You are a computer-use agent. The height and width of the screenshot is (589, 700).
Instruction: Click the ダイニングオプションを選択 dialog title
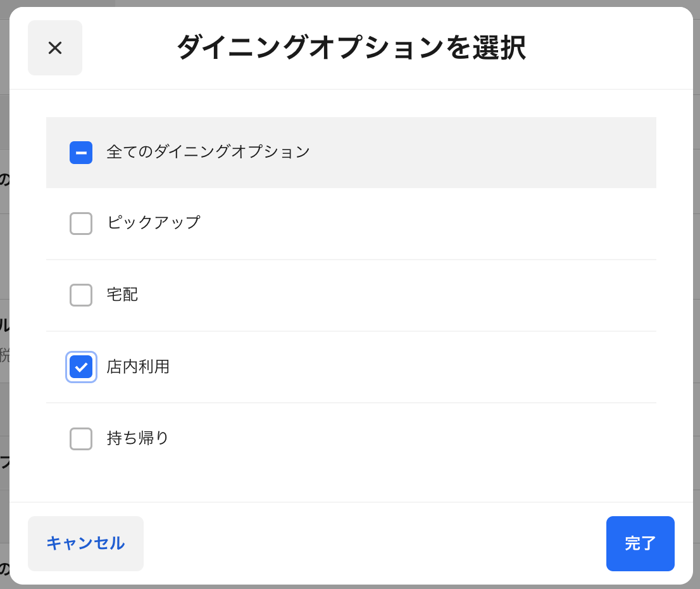pyautogui.click(x=351, y=48)
